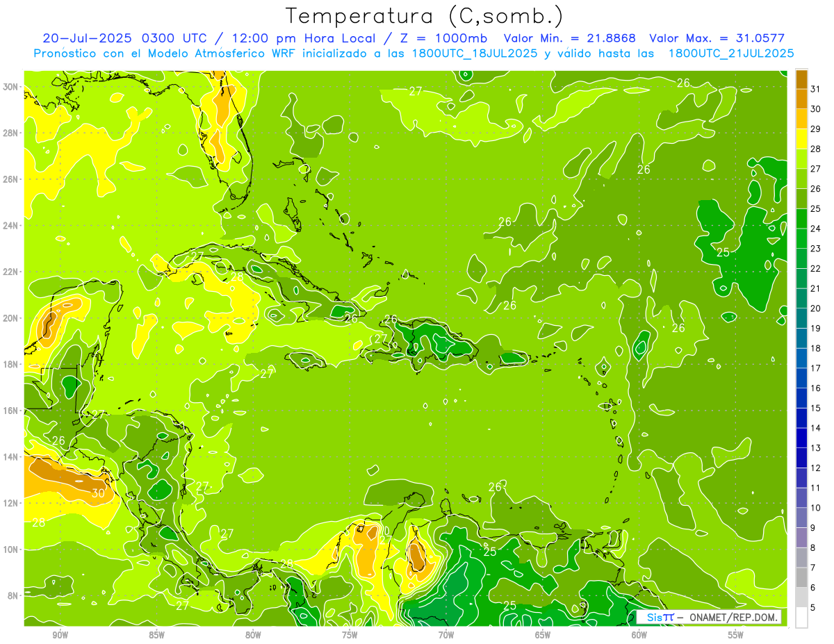Click the 75W longitude label

click(x=350, y=635)
